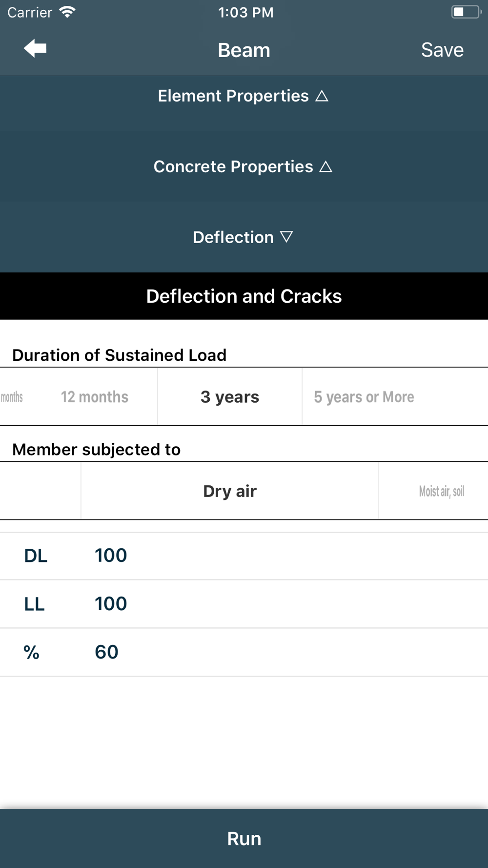Tap the back arrow icon
This screenshot has height=868, width=488.
(x=35, y=49)
